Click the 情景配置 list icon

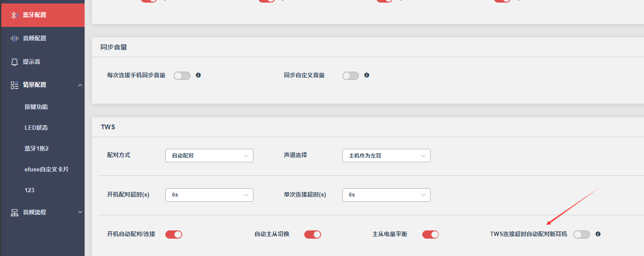pos(14,85)
